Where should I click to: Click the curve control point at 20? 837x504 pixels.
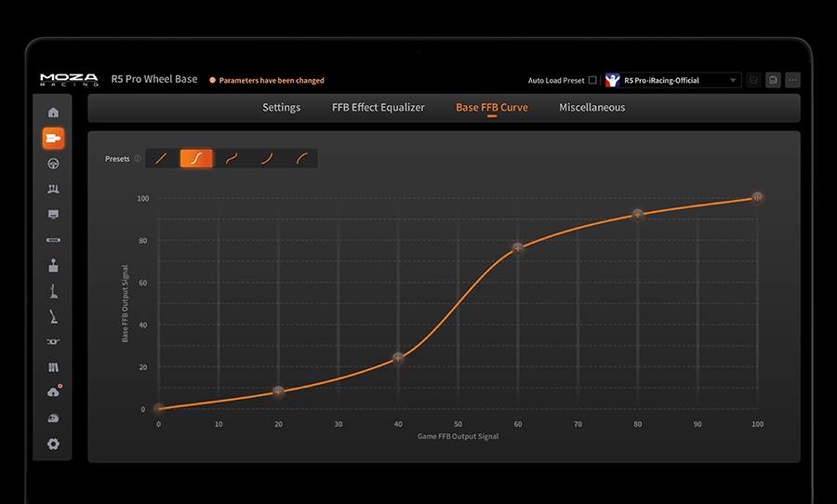[x=278, y=391]
